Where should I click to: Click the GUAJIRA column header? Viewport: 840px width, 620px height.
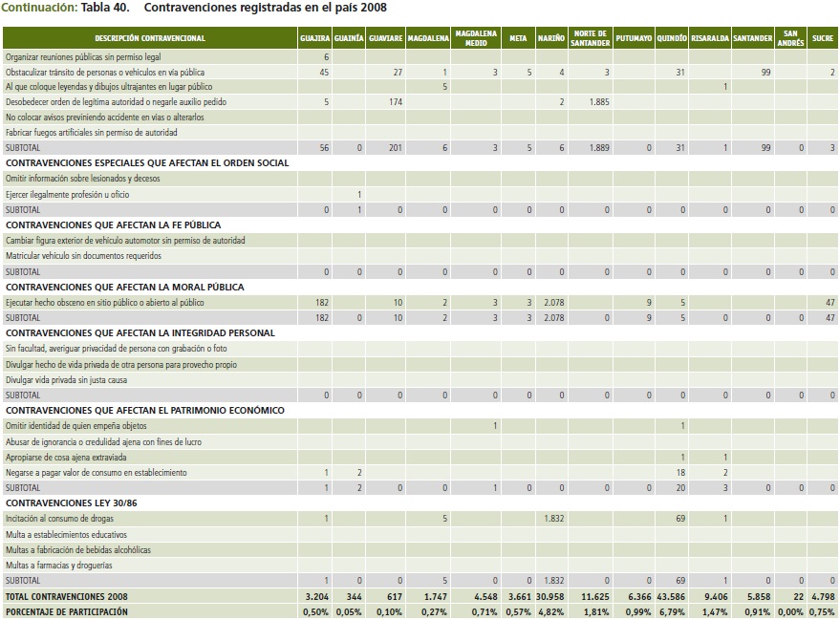tap(314, 38)
